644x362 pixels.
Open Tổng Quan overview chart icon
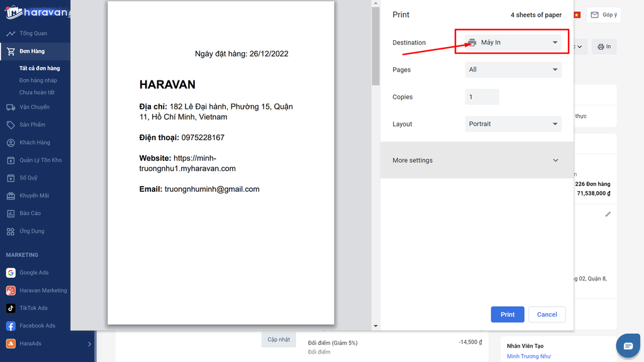point(11,34)
